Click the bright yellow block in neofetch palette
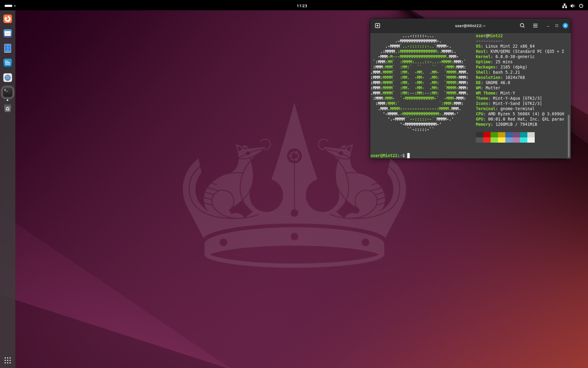This screenshot has width=588, height=368. click(x=501, y=140)
